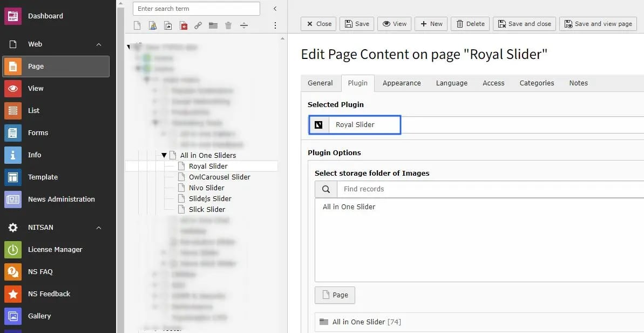Screen dimensions: 644x333
Task: Open the NS FAQ module
Action: point(56,272)
